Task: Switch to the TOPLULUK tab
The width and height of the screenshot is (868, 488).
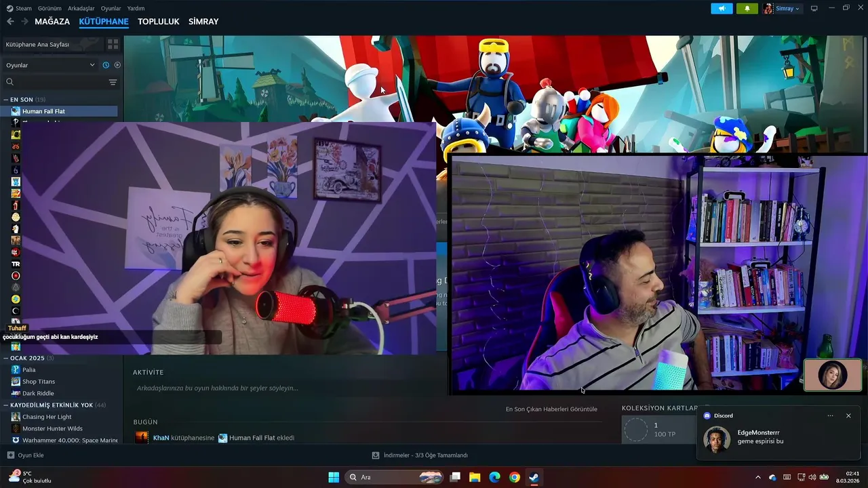Action: click(159, 22)
